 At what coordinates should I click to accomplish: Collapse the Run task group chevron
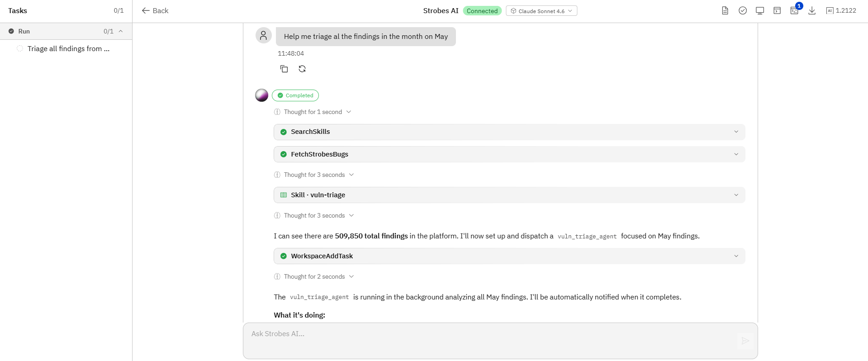(x=121, y=31)
